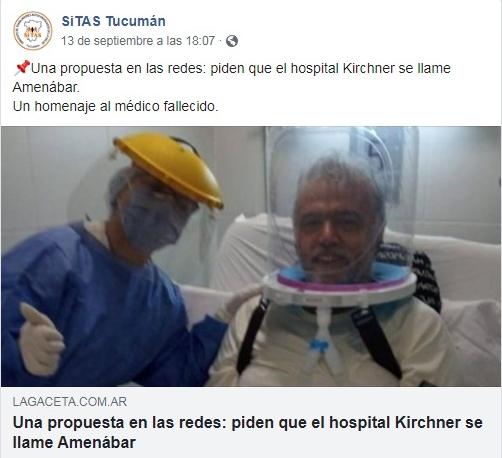Click the red pushpin emoji in the post
The height and width of the screenshot is (458, 502).
pyautogui.click(x=22, y=68)
